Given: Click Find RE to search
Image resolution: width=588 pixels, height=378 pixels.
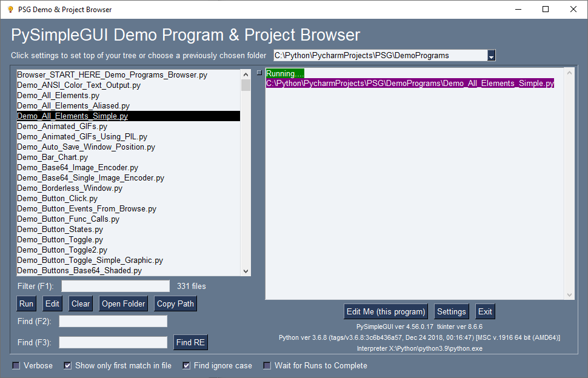Looking at the screenshot, I should point(190,342).
